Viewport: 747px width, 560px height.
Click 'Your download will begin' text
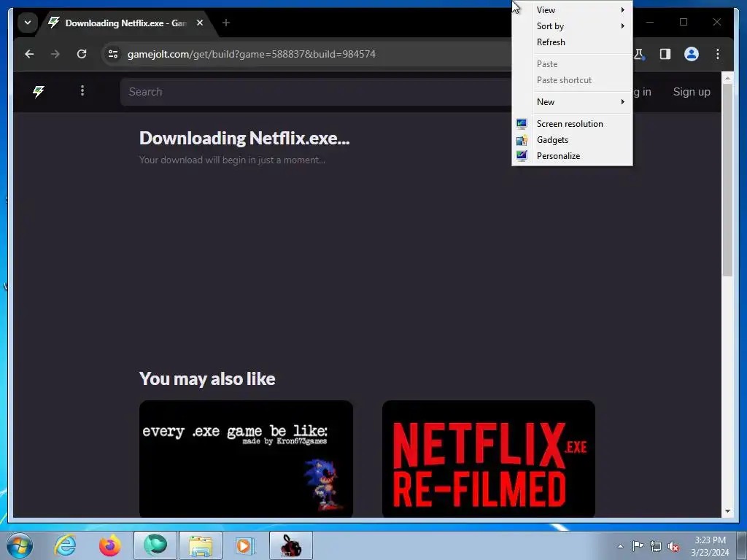[x=232, y=160]
